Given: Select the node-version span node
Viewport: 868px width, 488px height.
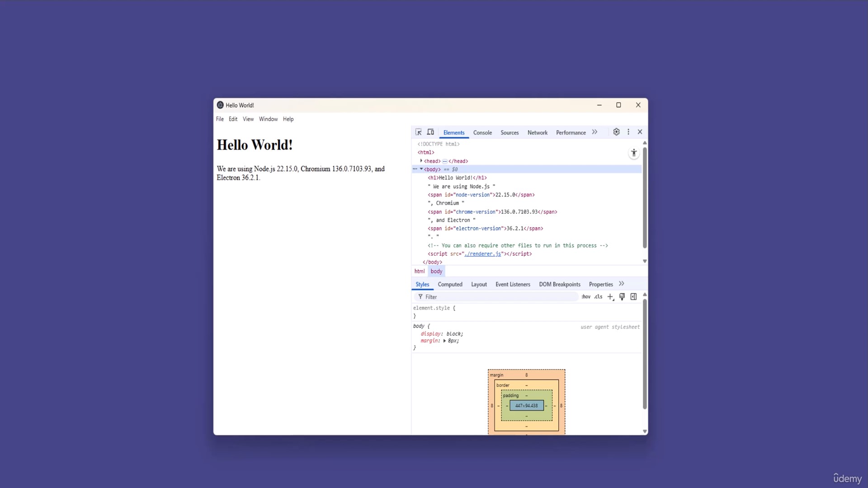Looking at the screenshot, I should point(481,195).
